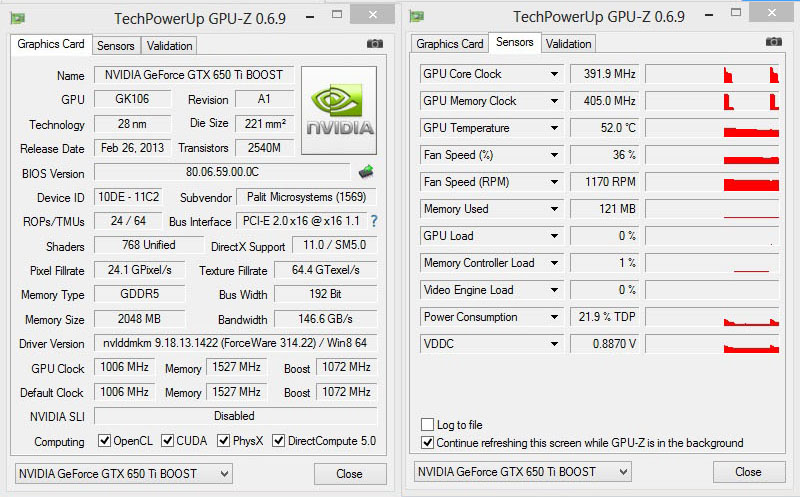
Task: Click the BIOS Version text field
Action: coord(222,172)
